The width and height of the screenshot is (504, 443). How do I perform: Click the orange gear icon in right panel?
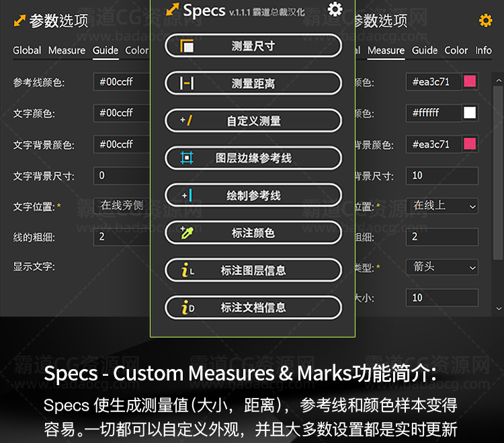pos(485,21)
